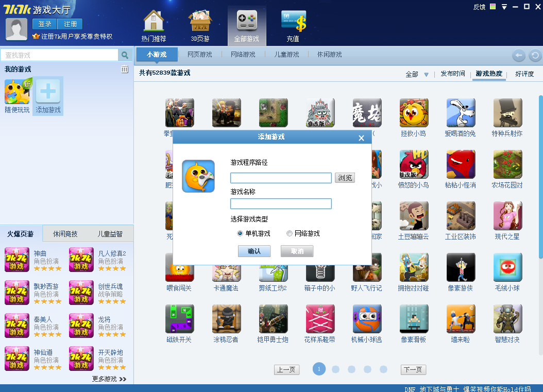Open the 热门推荐 home icon
543x392 pixels.
pyautogui.click(x=154, y=21)
